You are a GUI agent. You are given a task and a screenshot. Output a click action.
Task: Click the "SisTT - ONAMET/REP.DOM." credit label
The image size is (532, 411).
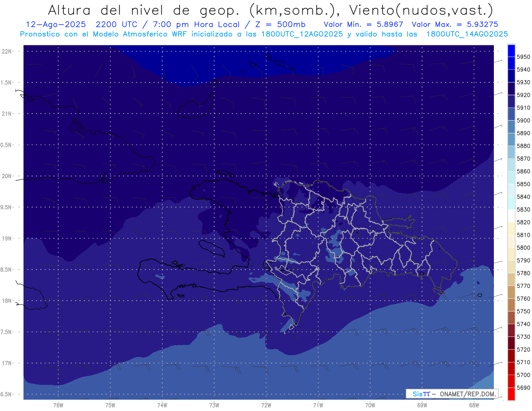tap(452, 394)
